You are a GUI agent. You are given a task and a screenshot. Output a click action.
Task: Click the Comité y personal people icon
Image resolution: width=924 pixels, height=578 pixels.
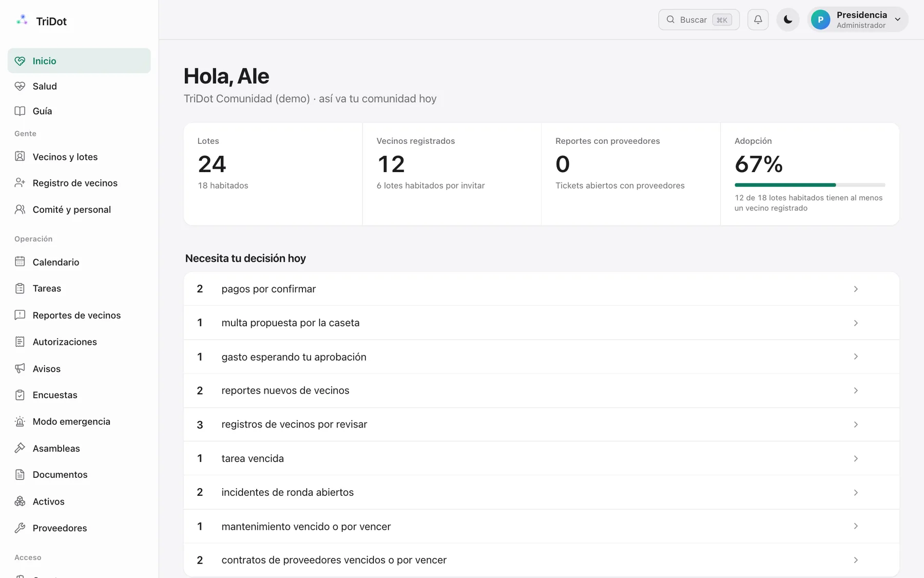click(20, 209)
